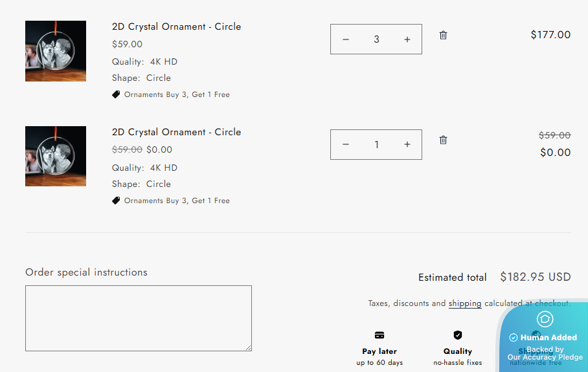Increase quantity of the 3-count ornament

click(407, 39)
